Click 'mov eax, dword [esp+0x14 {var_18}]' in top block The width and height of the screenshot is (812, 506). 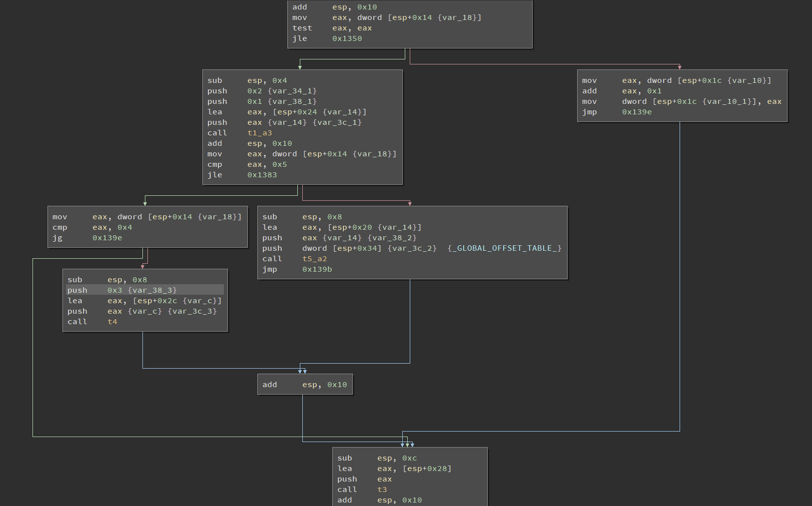pyautogui.click(x=387, y=17)
